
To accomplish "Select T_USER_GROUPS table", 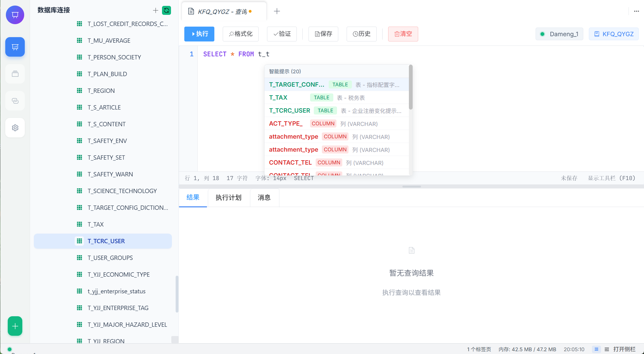I will click(103, 258).
